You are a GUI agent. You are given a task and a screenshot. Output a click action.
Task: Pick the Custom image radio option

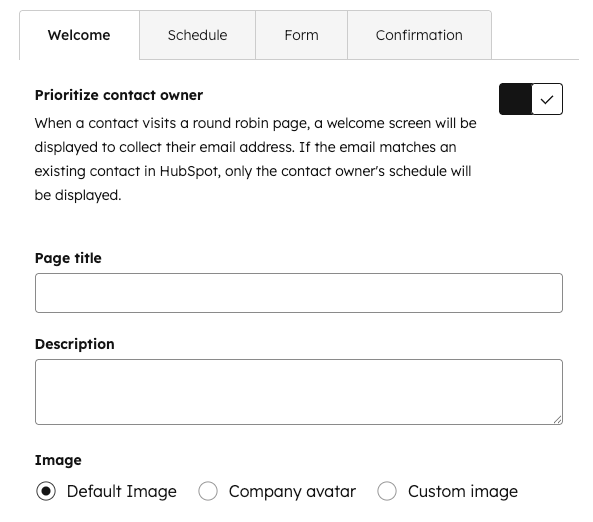coord(387,491)
